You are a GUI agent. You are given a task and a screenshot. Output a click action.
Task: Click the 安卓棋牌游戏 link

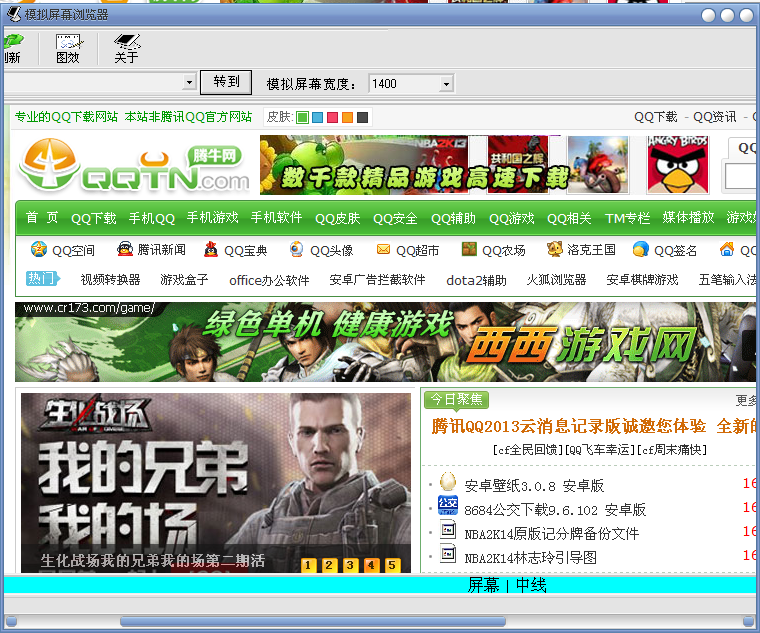coord(642,280)
